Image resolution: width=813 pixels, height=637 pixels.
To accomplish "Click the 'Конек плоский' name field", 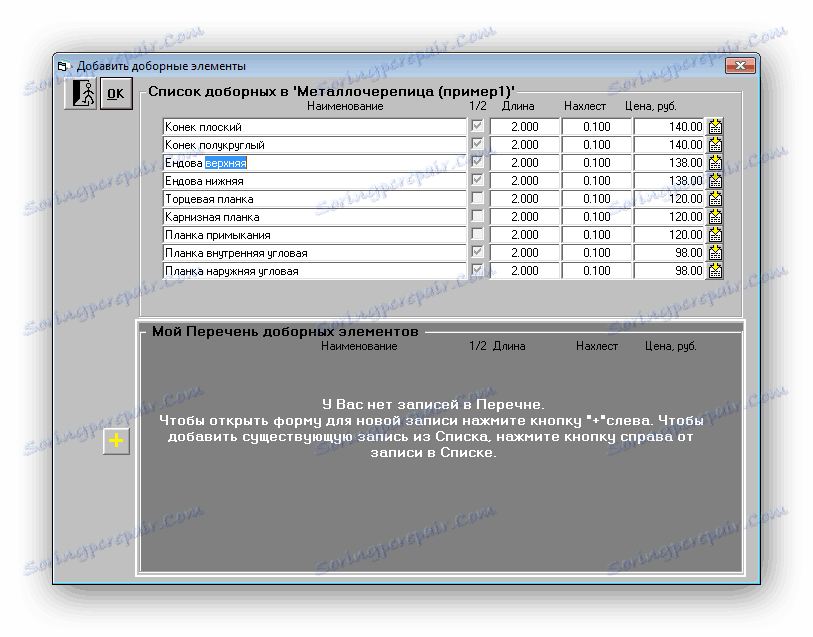I will point(315,127).
